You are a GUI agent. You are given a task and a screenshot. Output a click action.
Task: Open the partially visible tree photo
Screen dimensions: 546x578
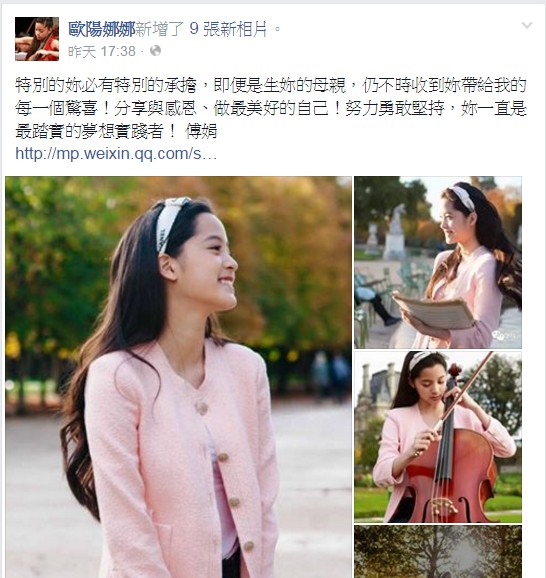438,552
